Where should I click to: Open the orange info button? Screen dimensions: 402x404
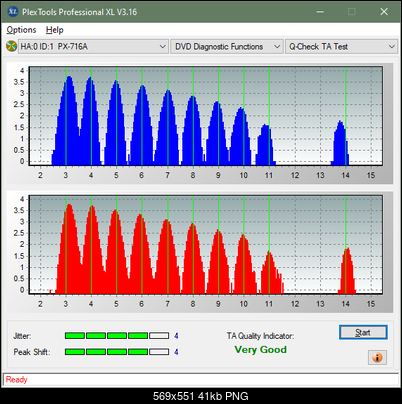click(x=377, y=357)
